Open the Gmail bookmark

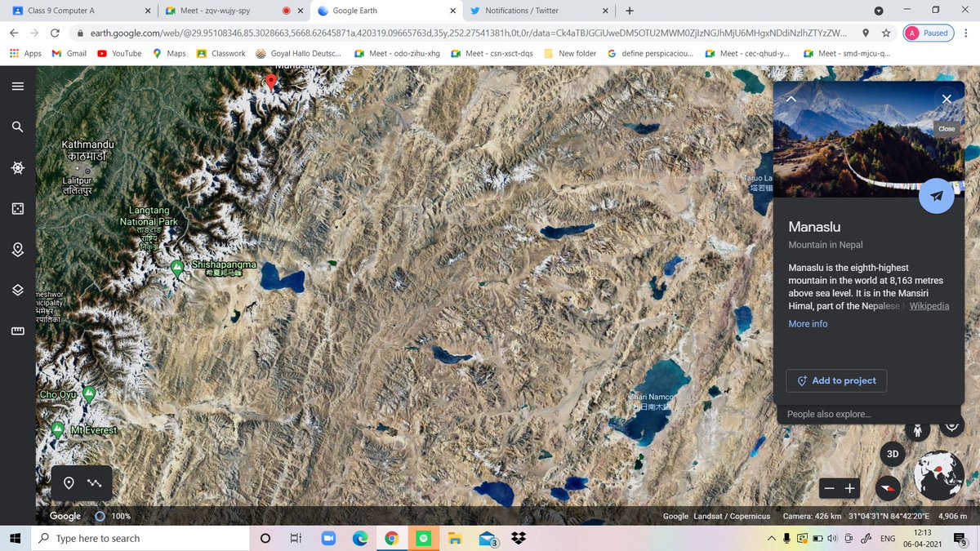pos(69,53)
